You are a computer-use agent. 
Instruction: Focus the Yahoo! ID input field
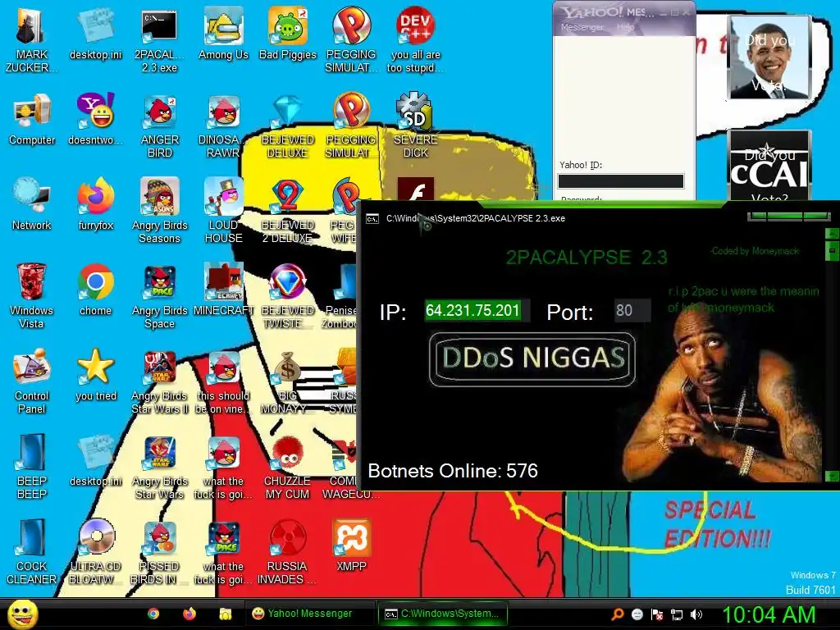pyautogui.click(x=621, y=181)
